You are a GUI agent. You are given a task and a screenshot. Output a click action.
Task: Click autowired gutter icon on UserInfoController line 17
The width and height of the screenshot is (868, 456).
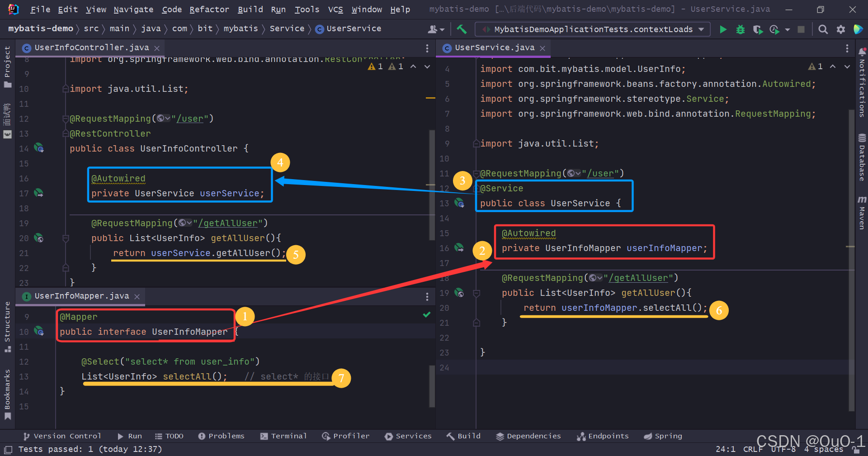pyautogui.click(x=39, y=193)
